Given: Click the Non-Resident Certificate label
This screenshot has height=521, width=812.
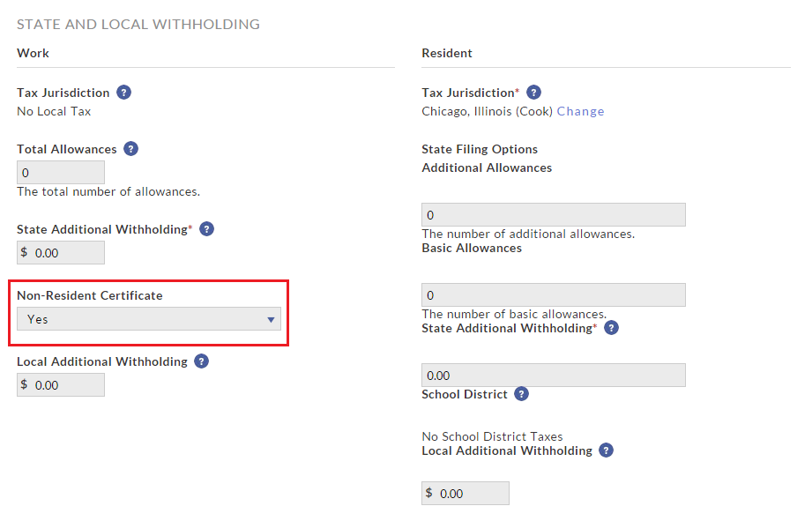Looking at the screenshot, I should [90, 295].
